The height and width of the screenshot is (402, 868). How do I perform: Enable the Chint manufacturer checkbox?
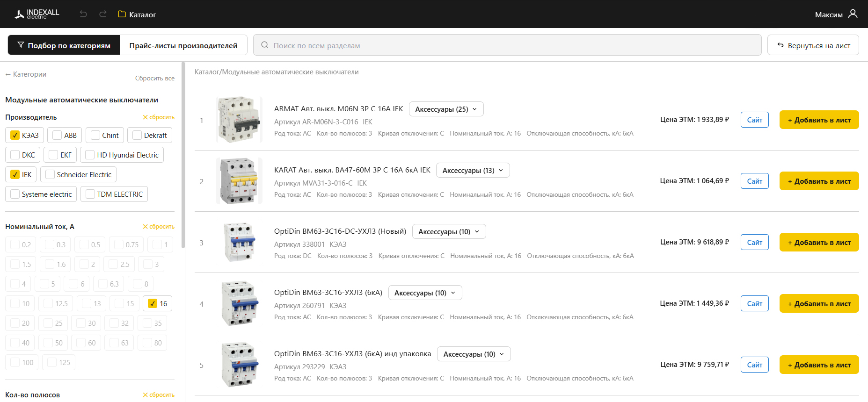point(95,135)
